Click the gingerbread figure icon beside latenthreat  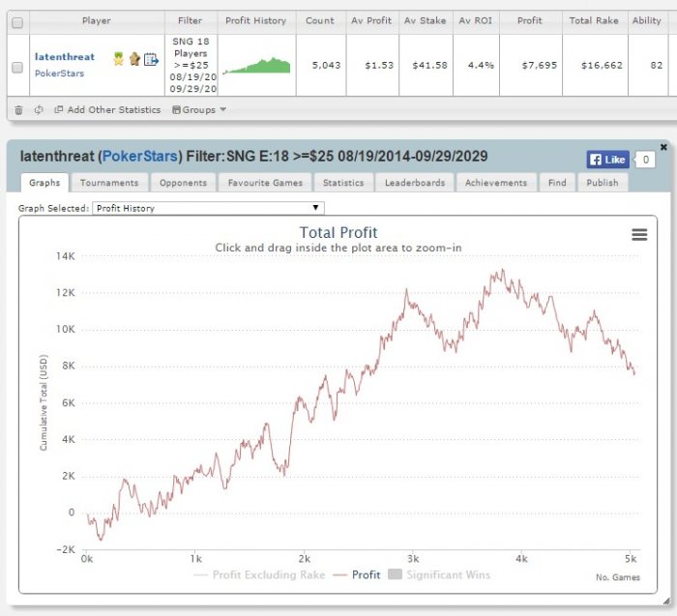(134, 59)
